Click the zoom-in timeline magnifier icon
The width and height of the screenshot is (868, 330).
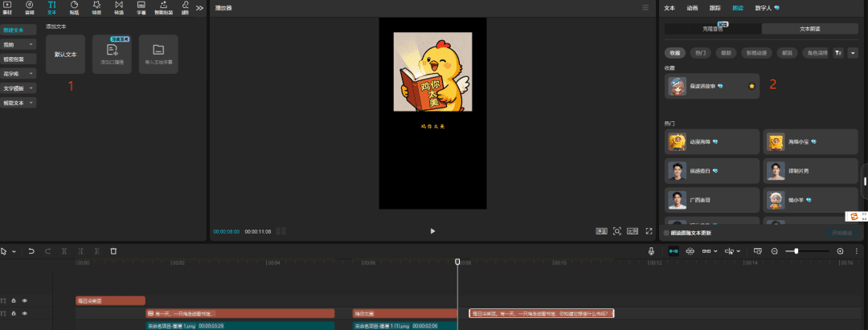click(841, 251)
